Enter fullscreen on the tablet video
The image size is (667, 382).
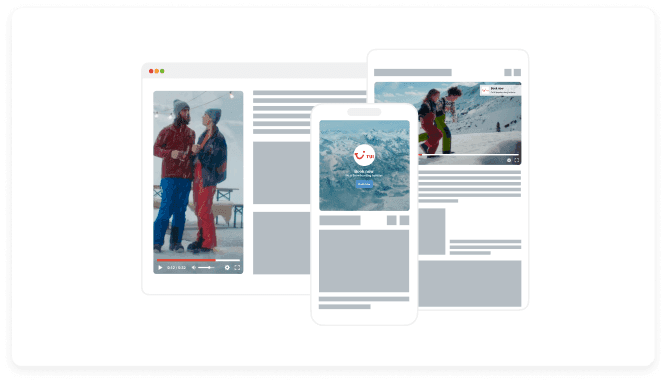(517, 160)
